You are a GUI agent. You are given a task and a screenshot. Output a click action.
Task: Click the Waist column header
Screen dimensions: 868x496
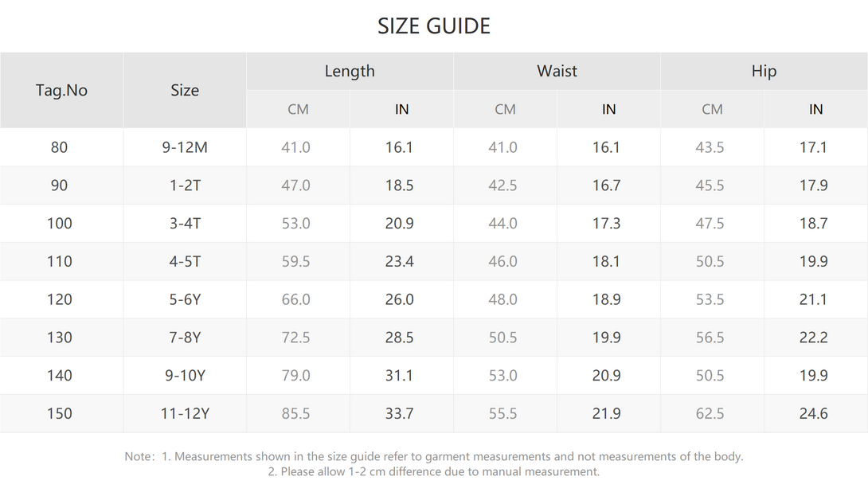pos(557,71)
